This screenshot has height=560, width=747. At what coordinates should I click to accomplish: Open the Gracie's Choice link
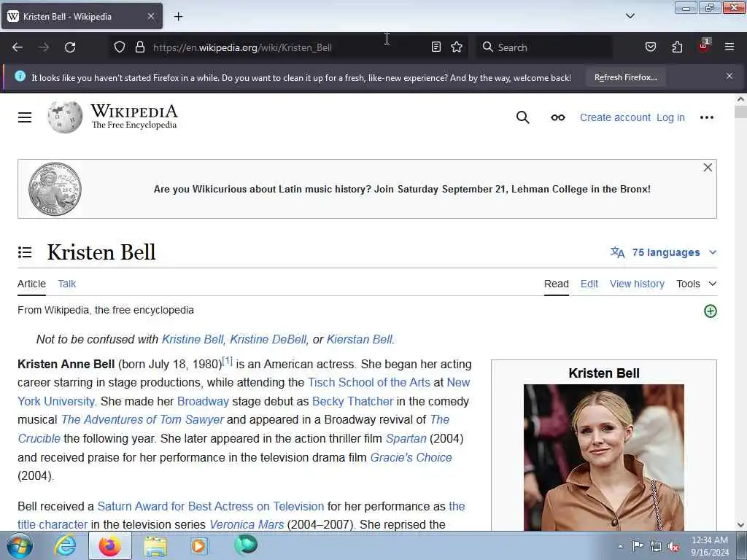411,458
